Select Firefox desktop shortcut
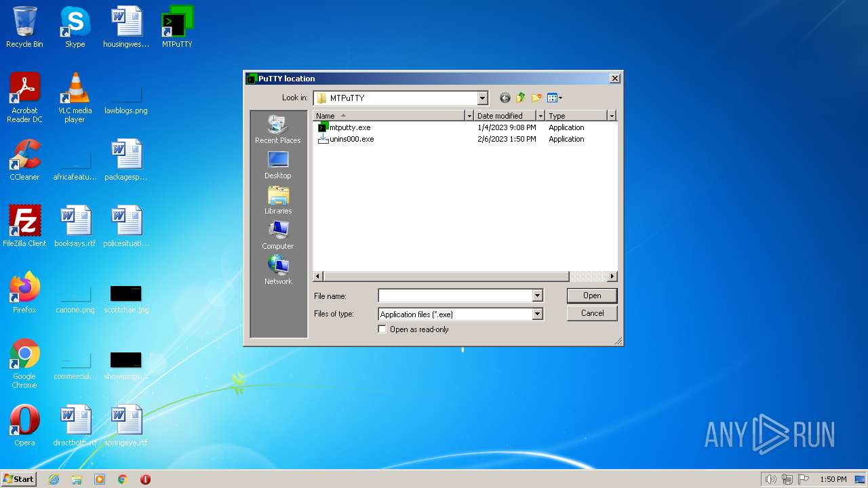This screenshot has width=868, height=488. (x=24, y=293)
